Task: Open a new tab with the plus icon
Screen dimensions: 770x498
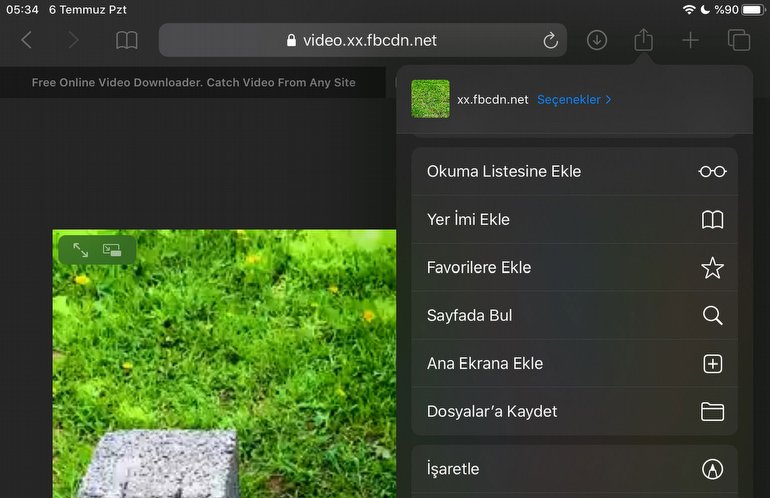Action: point(690,40)
